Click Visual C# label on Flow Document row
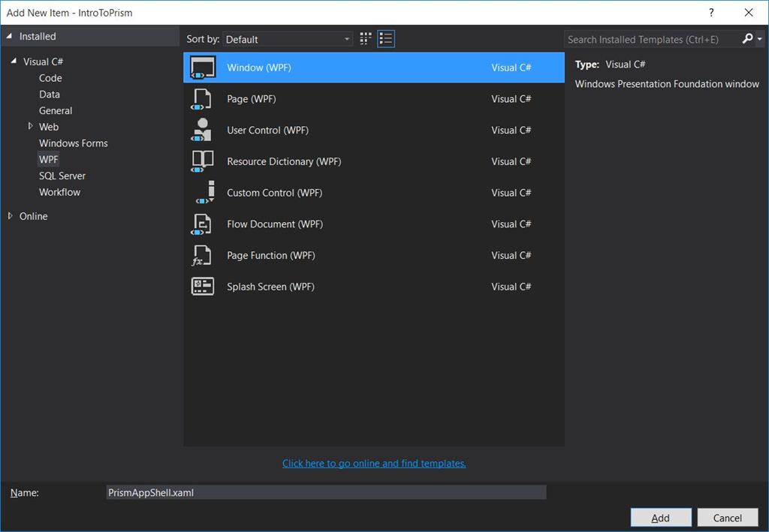769x532 pixels. [511, 224]
